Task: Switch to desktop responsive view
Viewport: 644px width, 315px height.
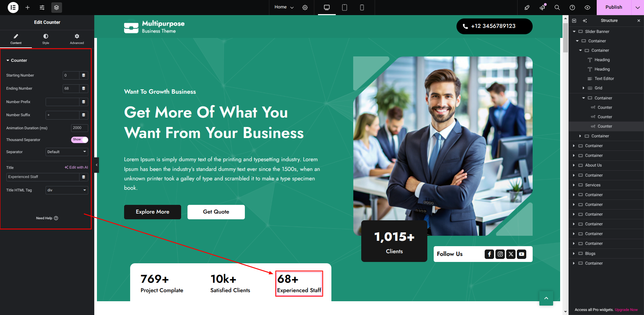Action: 327,7
